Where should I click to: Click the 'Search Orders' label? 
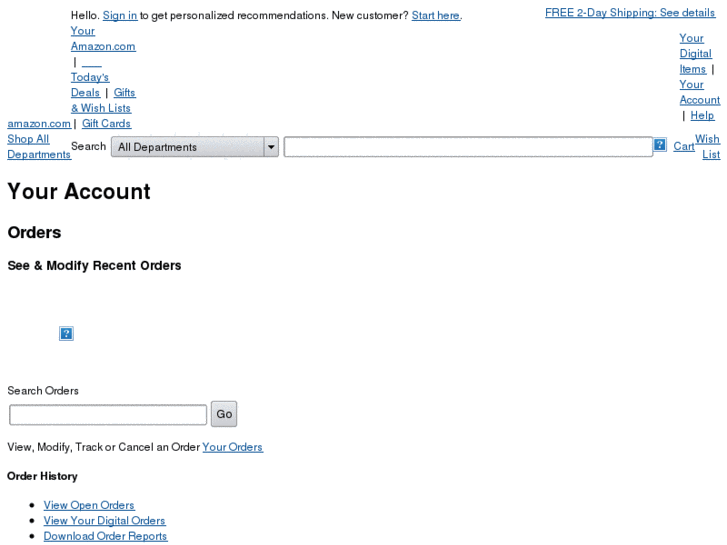(x=43, y=391)
